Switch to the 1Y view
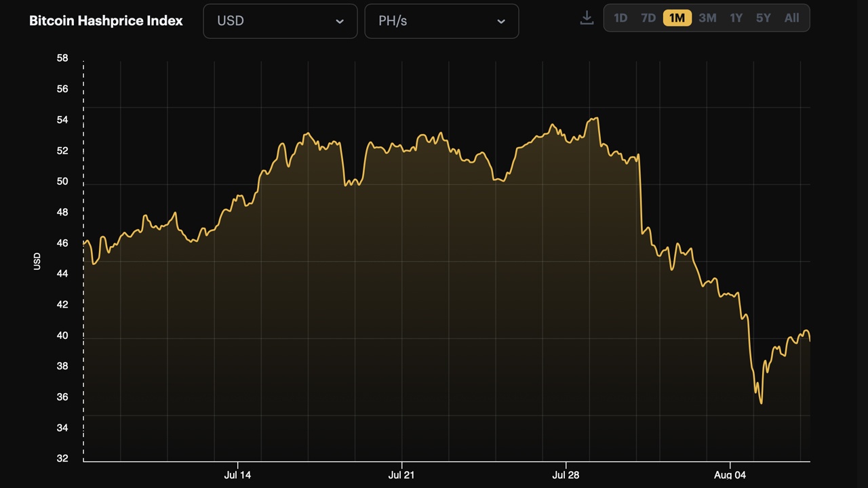The width and height of the screenshot is (868, 488). coord(736,18)
